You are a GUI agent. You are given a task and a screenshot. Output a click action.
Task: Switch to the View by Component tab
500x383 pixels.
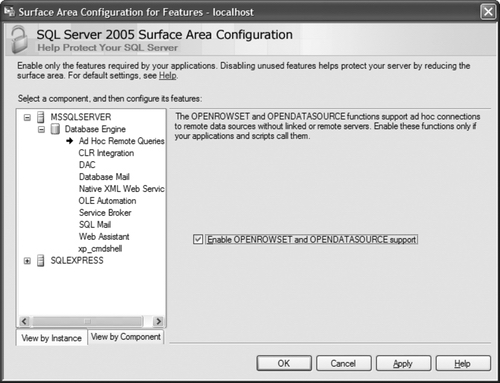126,337
